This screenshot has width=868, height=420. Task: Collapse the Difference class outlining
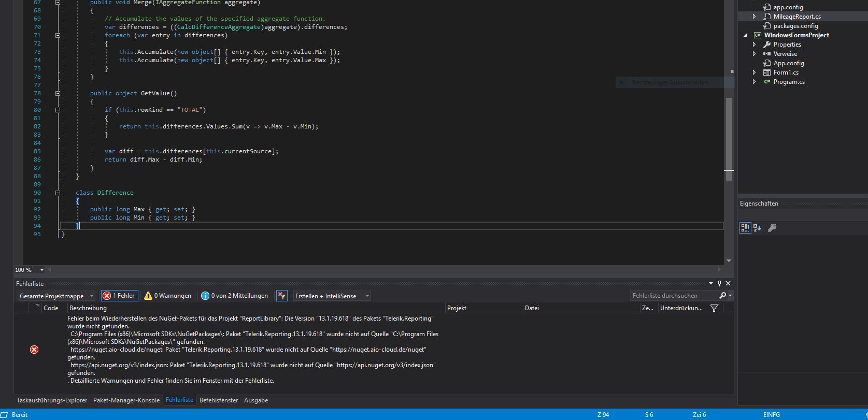pyautogui.click(x=58, y=193)
